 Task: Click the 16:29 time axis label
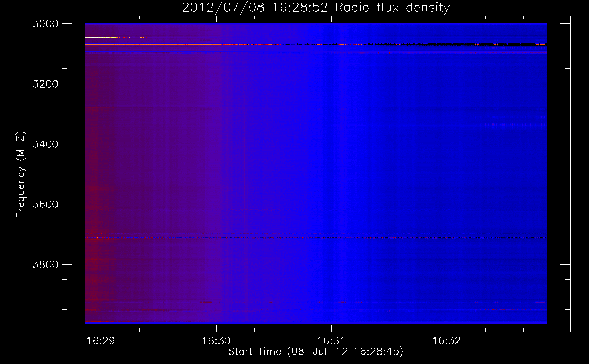(101, 341)
